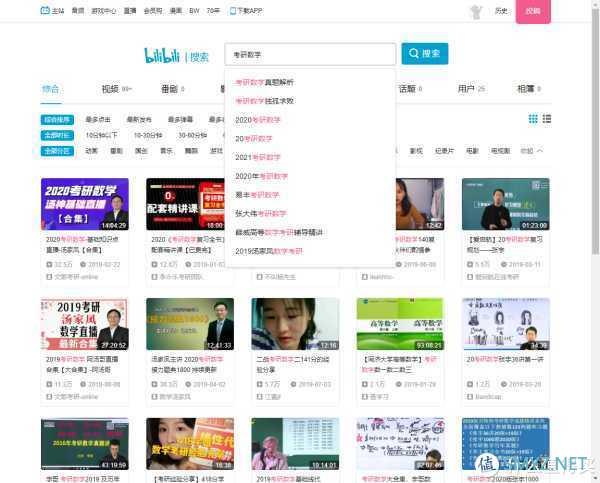Open 会员购 in top navigation
The width and height of the screenshot is (600, 483).
(153, 11)
